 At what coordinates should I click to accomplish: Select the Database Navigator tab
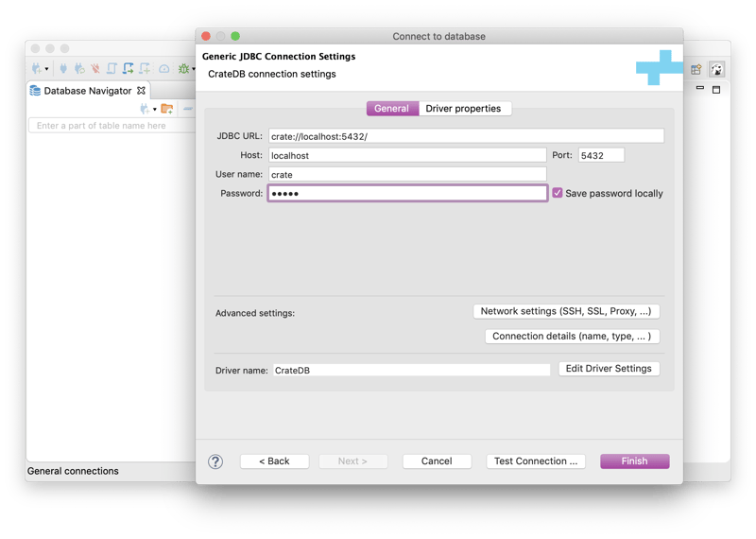point(87,91)
